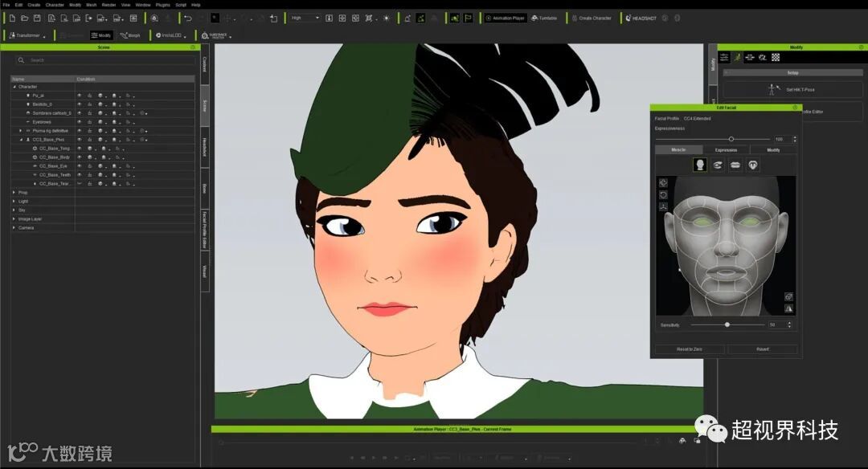Click the Set HIK T-Pose button
868x469 pixels.
click(x=792, y=90)
